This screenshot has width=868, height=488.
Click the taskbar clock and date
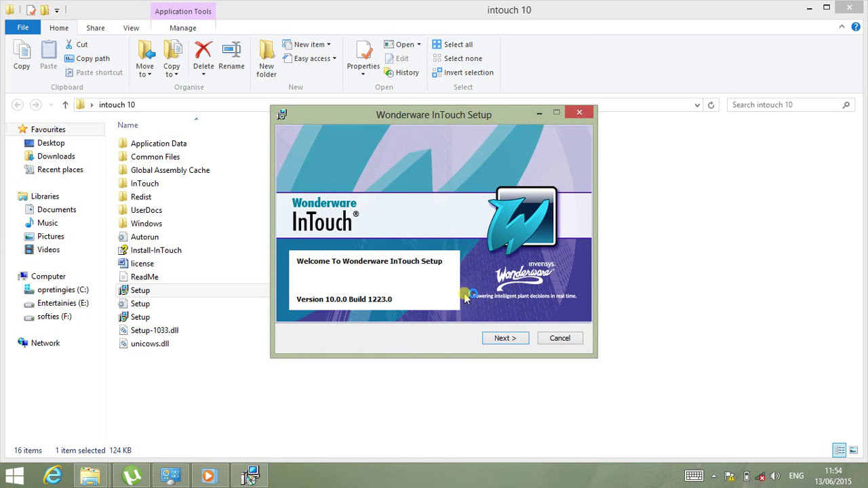click(834, 476)
